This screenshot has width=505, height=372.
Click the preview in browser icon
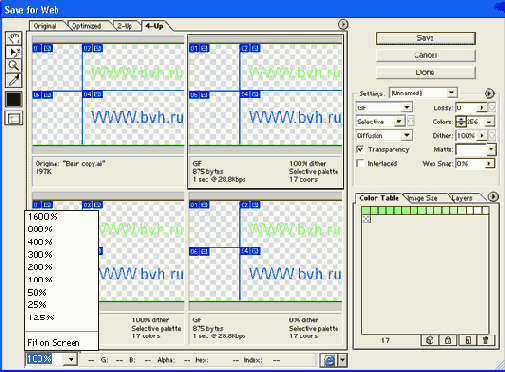[329, 360]
